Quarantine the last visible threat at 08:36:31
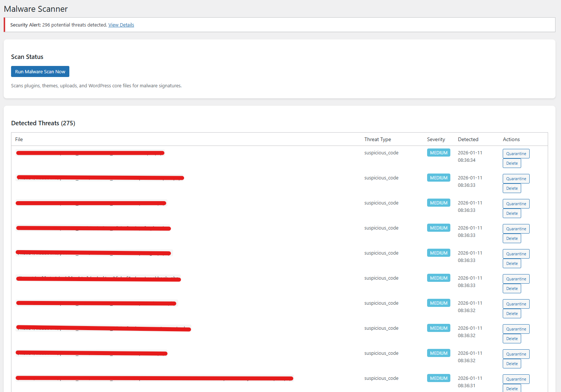This screenshot has height=392, width=561. (x=516, y=379)
